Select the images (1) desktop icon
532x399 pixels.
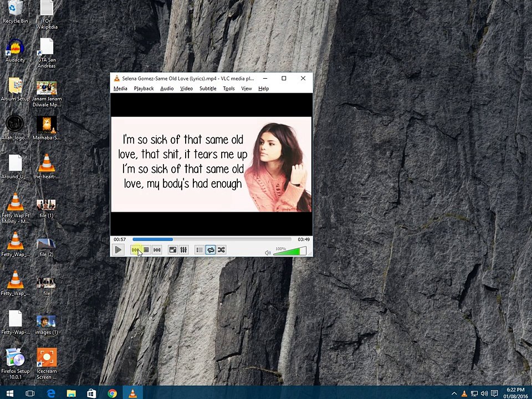pyautogui.click(x=46, y=325)
